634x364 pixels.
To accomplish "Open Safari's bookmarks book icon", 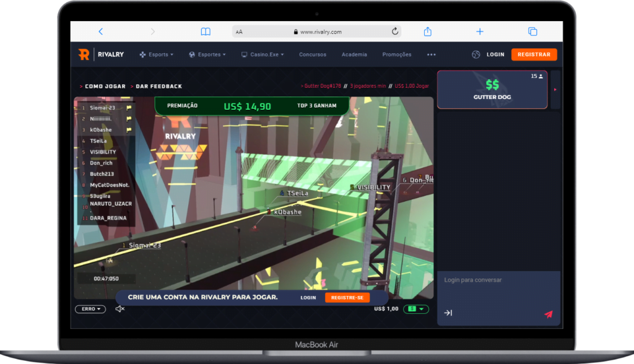I will [206, 32].
